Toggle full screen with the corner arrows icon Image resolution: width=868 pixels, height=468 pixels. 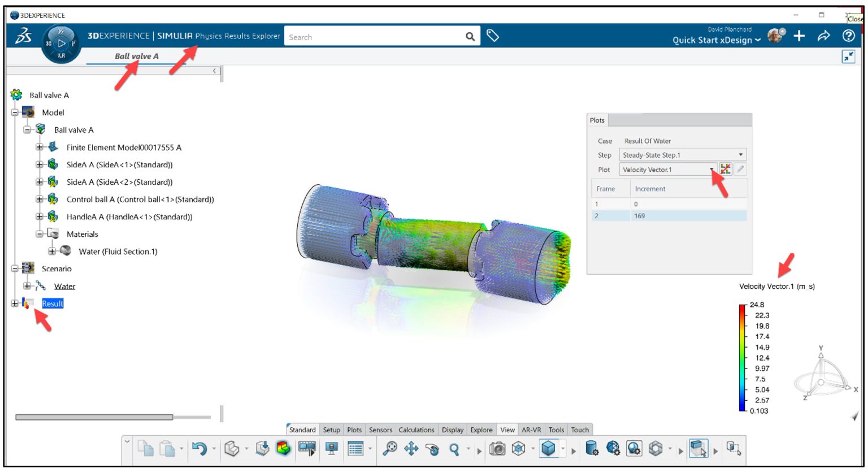[847, 57]
